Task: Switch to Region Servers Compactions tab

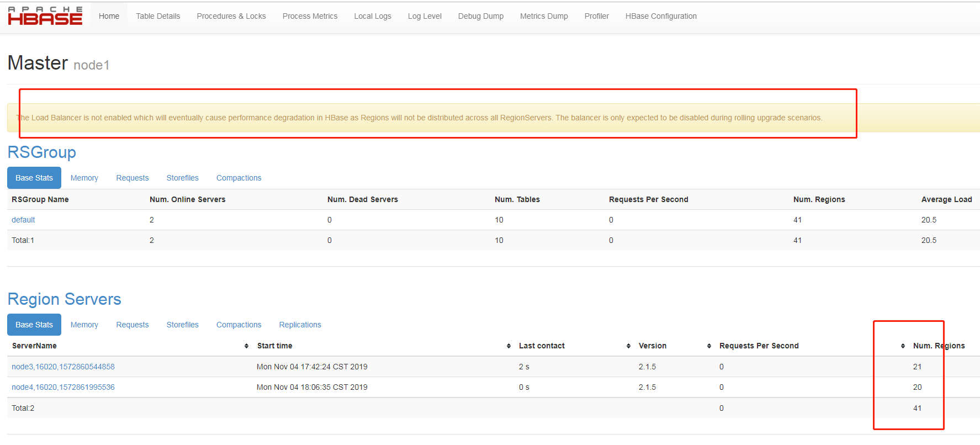Action: pos(239,325)
